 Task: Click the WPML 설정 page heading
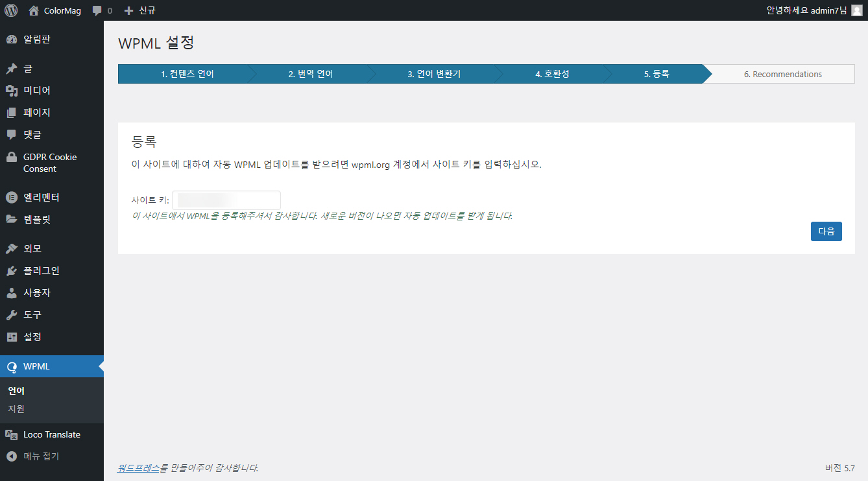pos(156,43)
